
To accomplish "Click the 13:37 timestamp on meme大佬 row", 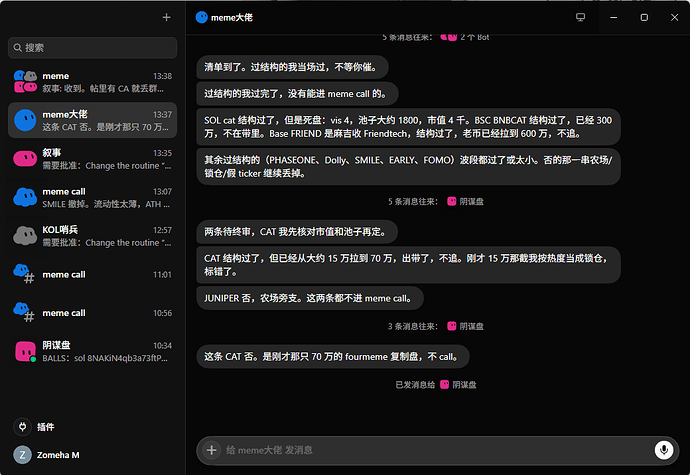I will pyautogui.click(x=162, y=114).
